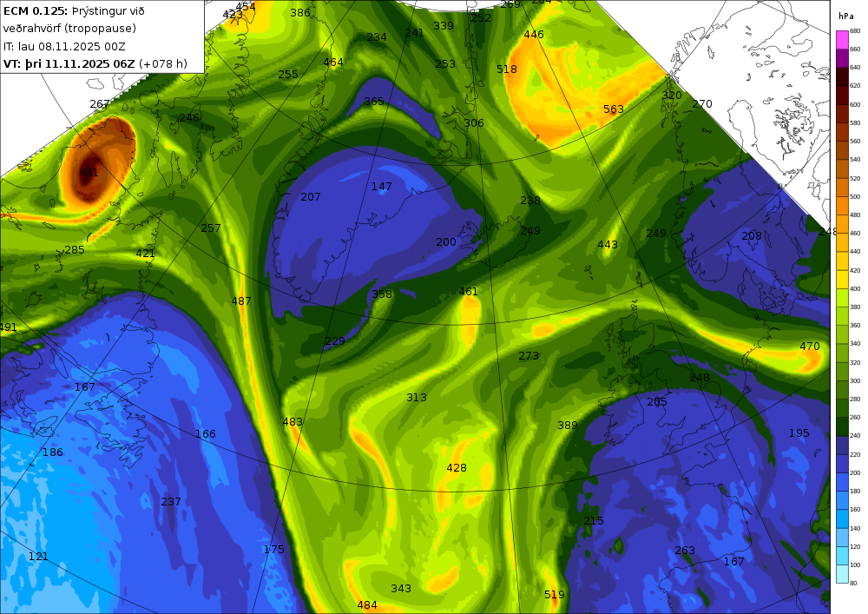
Task: Click the map value '273' on the map
Action: 529,355
